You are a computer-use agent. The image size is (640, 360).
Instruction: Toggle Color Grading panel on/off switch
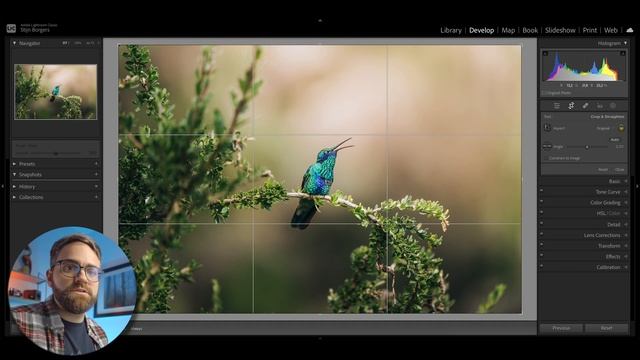click(x=542, y=202)
